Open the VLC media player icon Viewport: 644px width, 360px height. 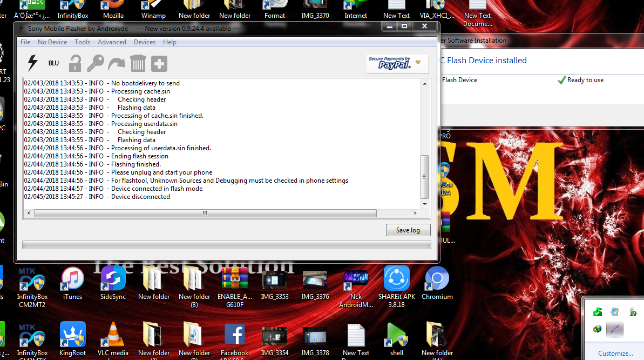coord(113,339)
